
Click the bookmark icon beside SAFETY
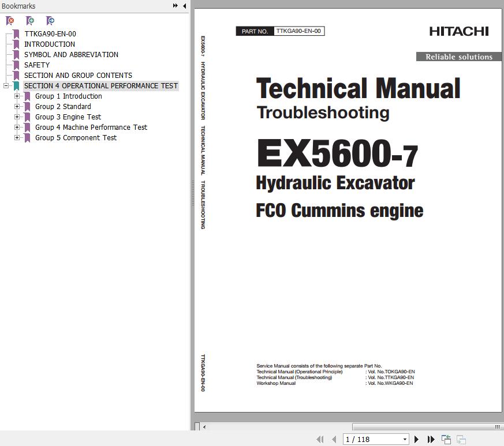coord(16,65)
